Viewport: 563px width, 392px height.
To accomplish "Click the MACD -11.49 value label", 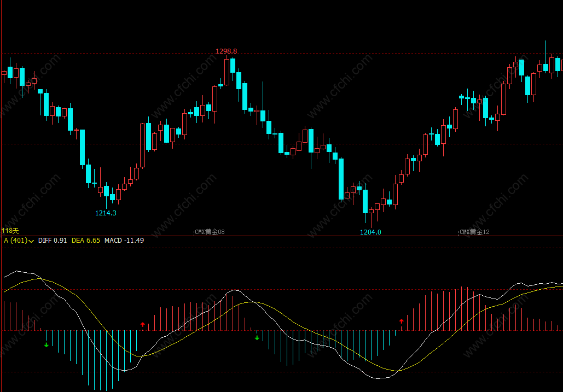I will pos(124,241).
